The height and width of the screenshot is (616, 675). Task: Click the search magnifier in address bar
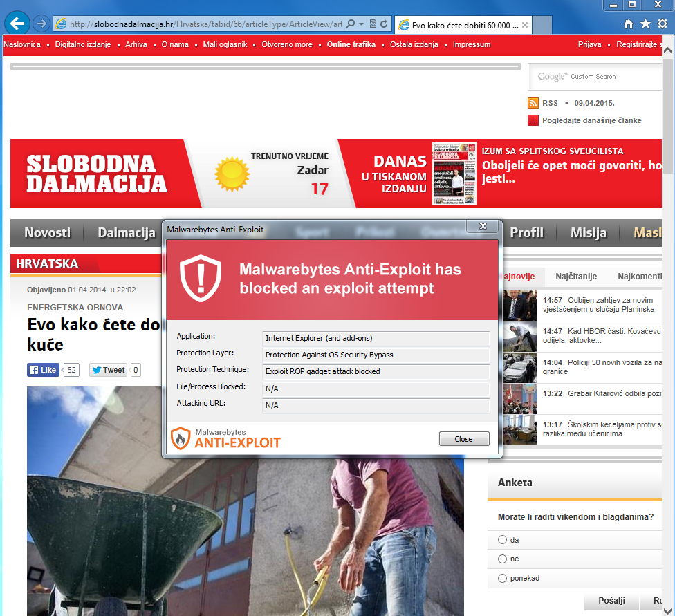click(x=351, y=24)
